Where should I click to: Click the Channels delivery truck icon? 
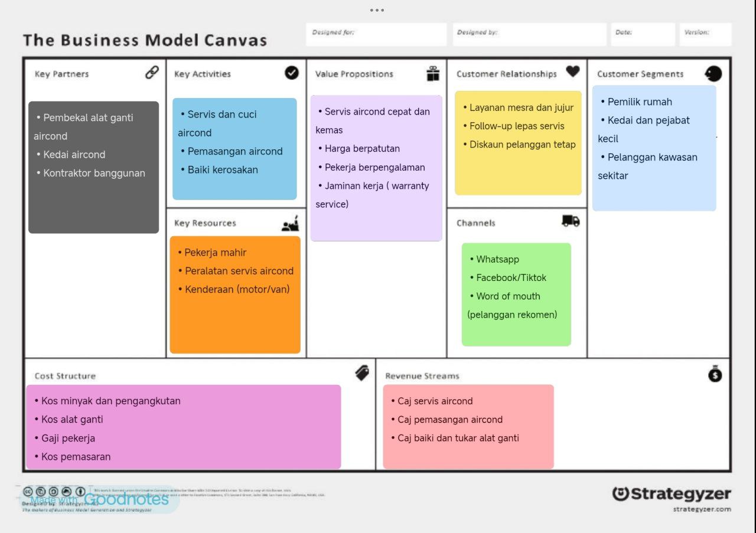click(571, 221)
